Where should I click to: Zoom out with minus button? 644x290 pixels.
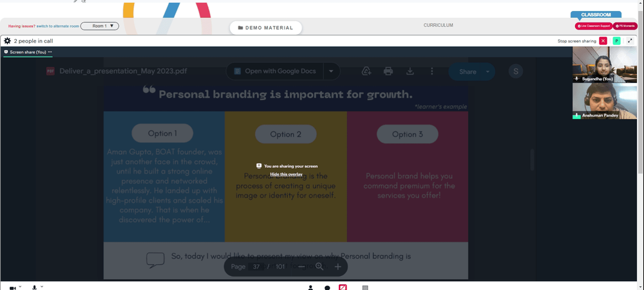coord(301,267)
